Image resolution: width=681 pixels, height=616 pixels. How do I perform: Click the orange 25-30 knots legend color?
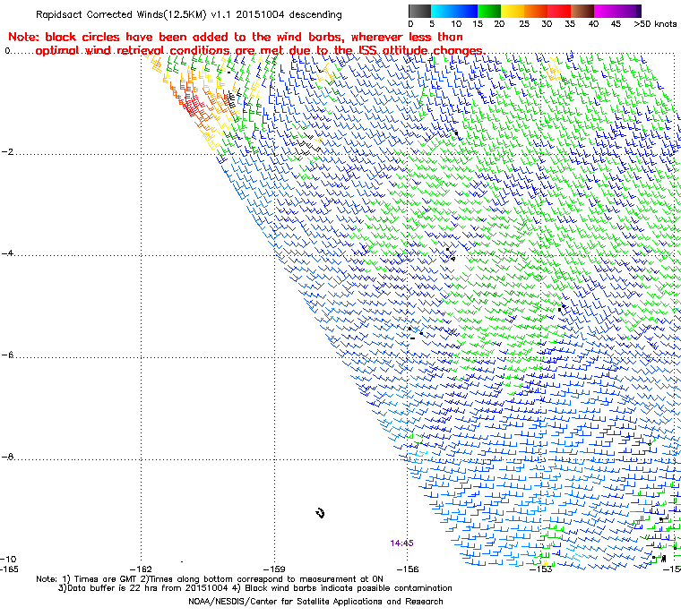point(536,12)
